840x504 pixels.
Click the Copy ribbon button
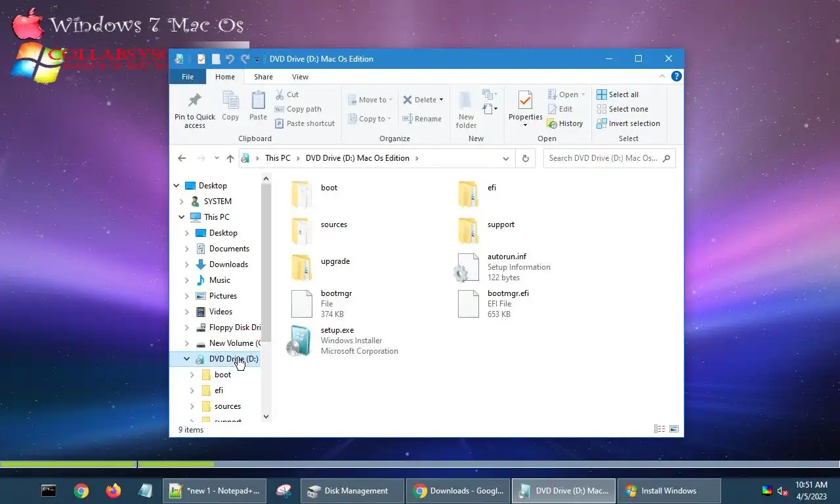point(230,106)
